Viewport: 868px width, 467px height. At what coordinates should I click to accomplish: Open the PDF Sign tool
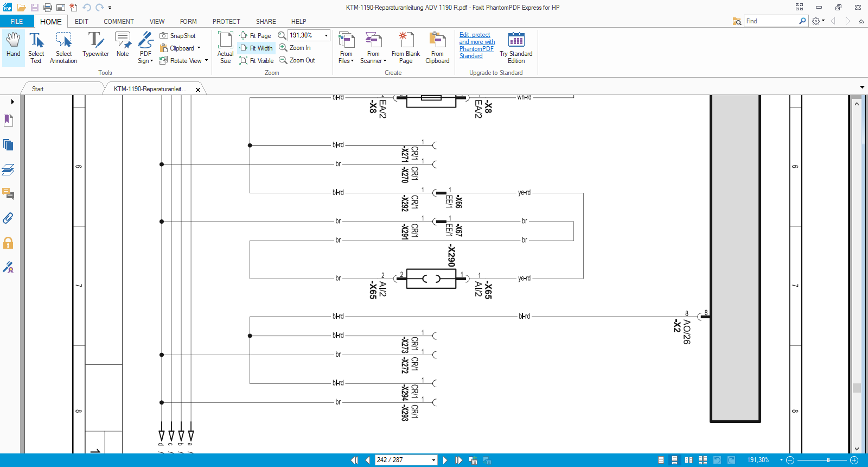pyautogui.click(x=145, y=47)
